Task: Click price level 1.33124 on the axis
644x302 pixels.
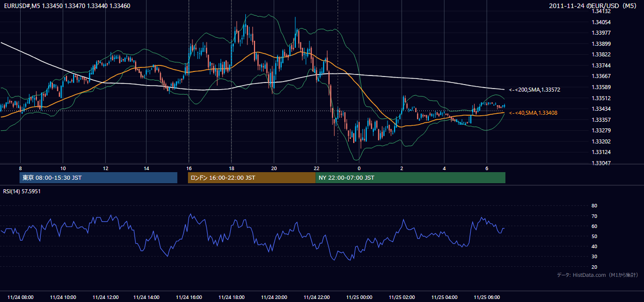Action: click(602, 152)
